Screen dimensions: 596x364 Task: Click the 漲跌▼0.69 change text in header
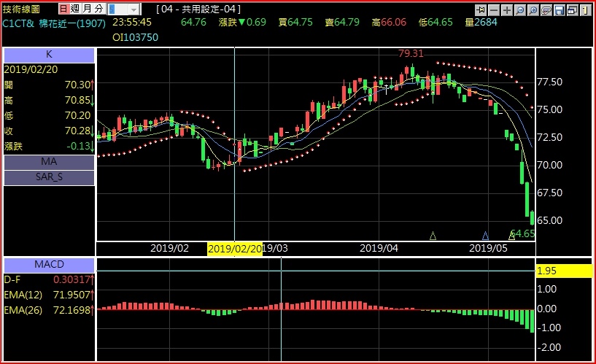click(242, 23)
